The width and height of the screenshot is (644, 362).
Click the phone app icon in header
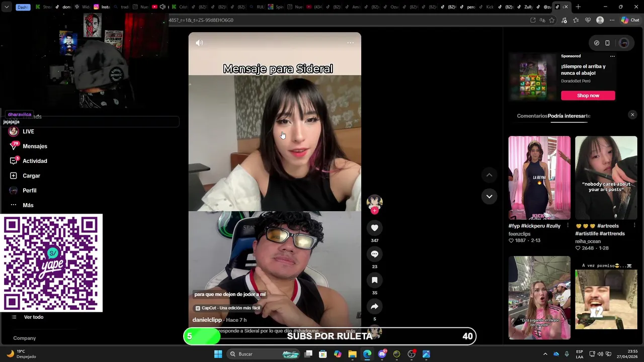[x=607, y=43]
